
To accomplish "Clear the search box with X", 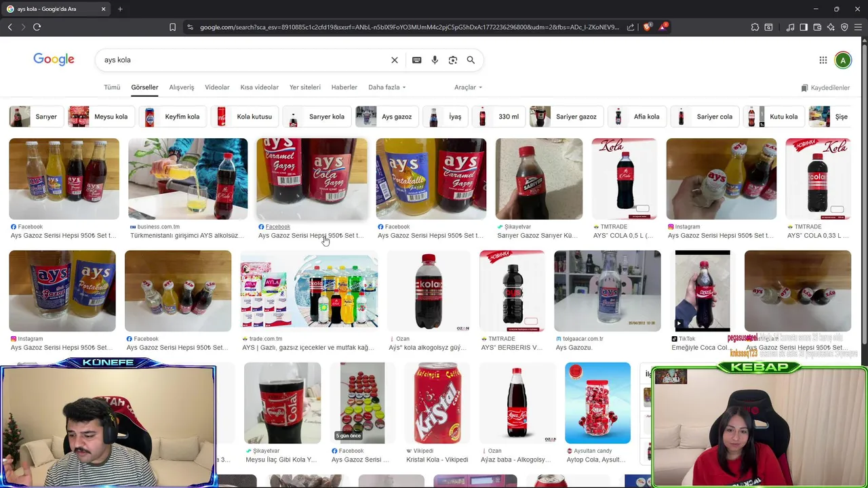I will pos(395,60).
